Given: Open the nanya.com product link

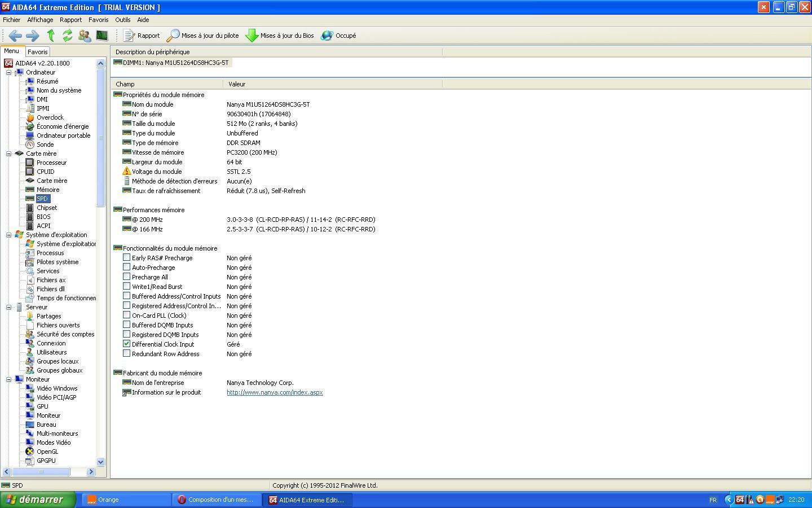Looking at the screenshot, I should 275,392.
